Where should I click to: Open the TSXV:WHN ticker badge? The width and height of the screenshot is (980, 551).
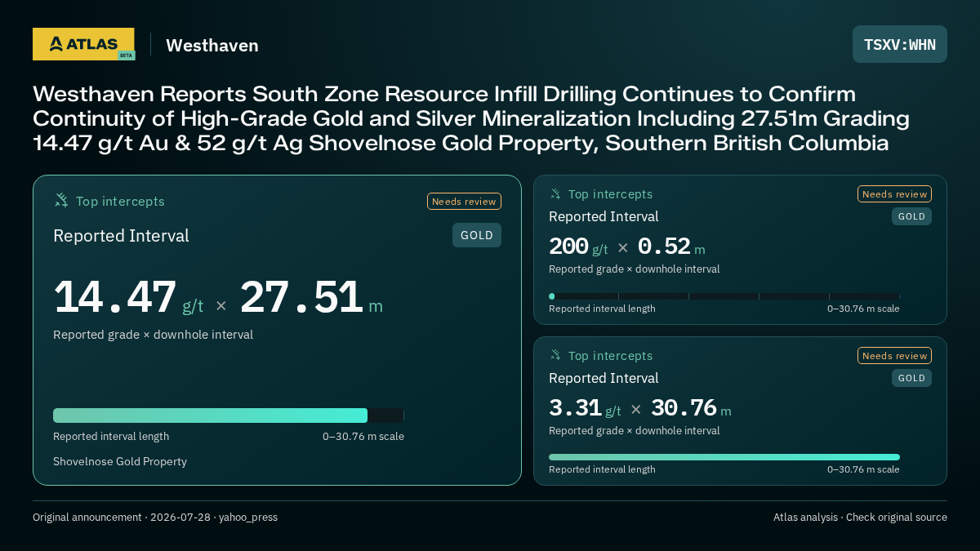900,44
